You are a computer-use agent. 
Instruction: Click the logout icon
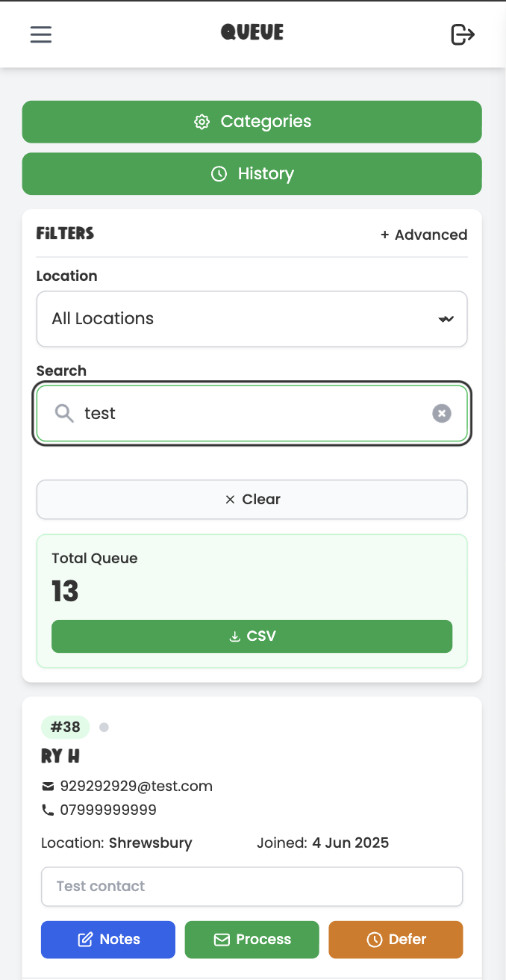coord(463,34)
